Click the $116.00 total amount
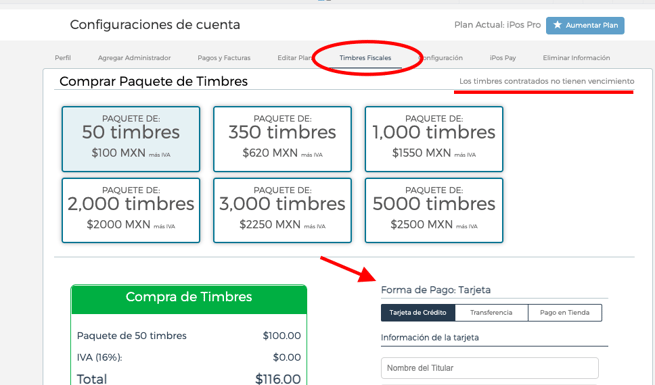 click(x=278, y=379)
